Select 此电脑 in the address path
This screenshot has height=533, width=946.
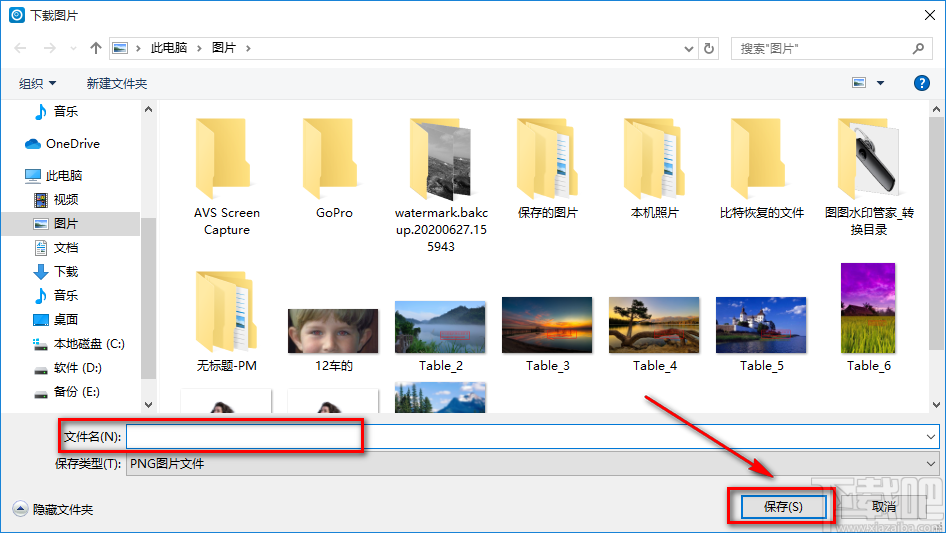click(x=168, y=48)
